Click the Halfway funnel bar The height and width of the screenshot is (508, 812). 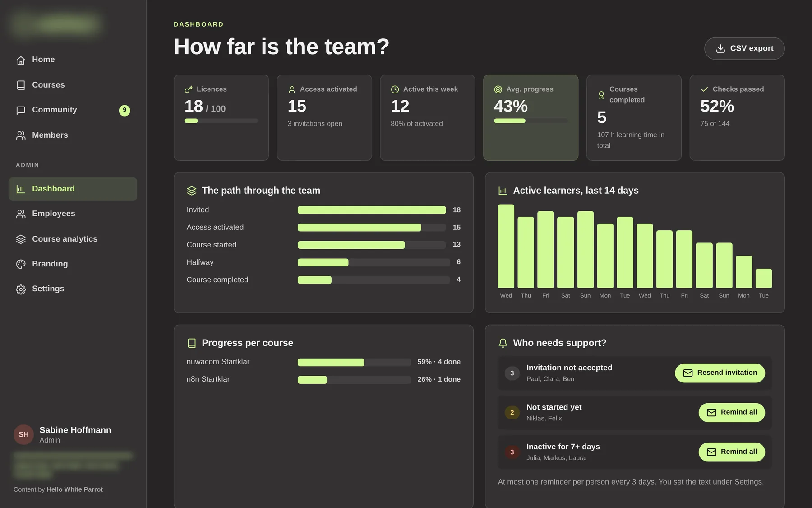(374, 262)
